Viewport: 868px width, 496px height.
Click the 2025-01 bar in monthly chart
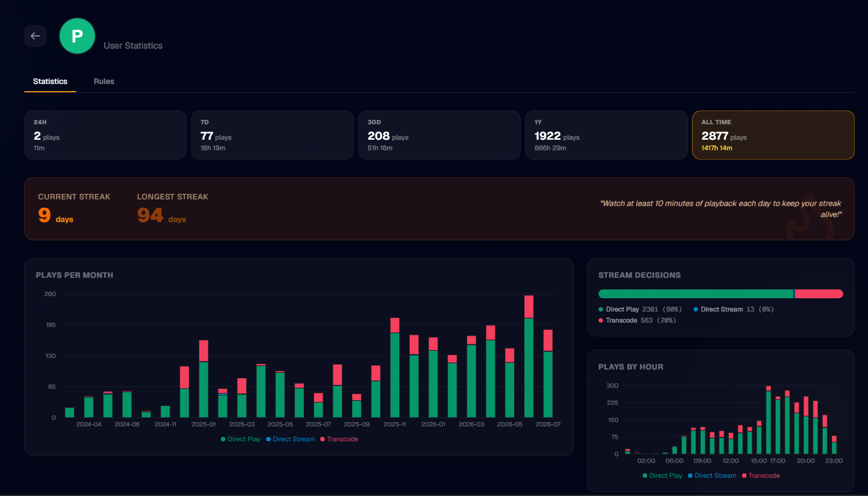point(204,379)
